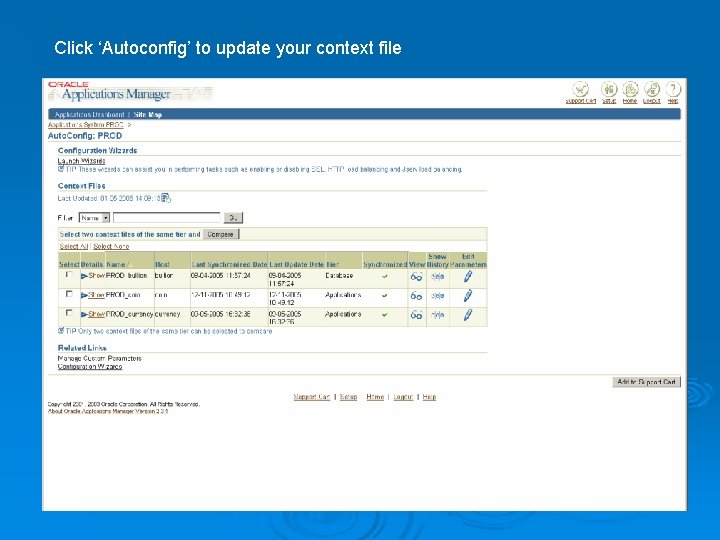The image size is (720, 540).
Task: Click footer Help link
Action: [429, 397]
